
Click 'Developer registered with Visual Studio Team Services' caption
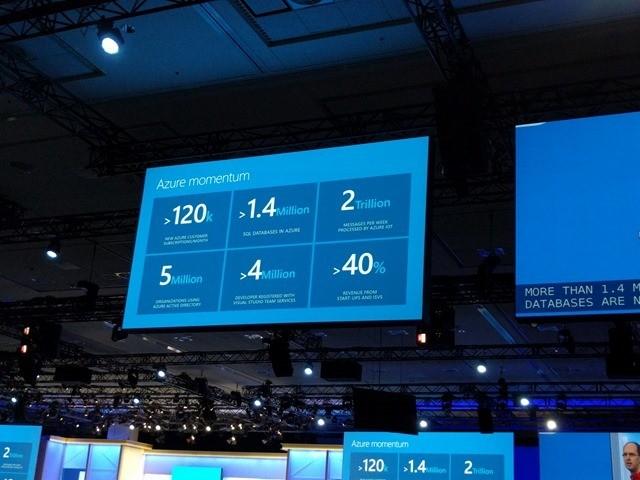coord(265,298)
